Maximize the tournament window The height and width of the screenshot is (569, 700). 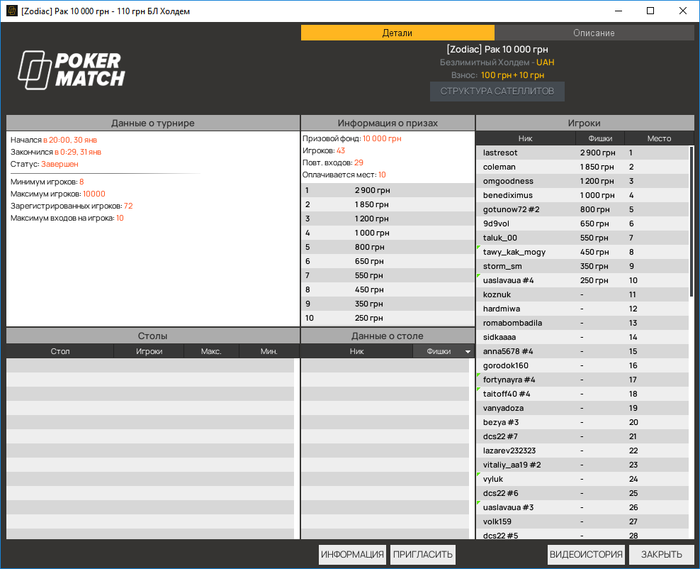click(650, 11)
